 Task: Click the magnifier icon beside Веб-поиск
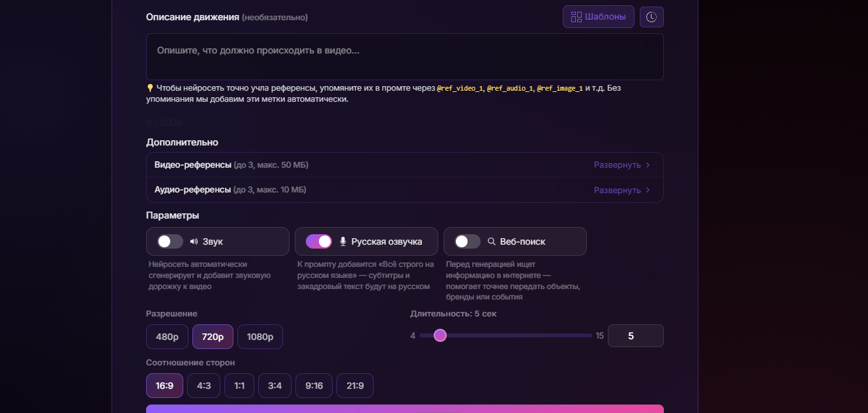(492, 241)
